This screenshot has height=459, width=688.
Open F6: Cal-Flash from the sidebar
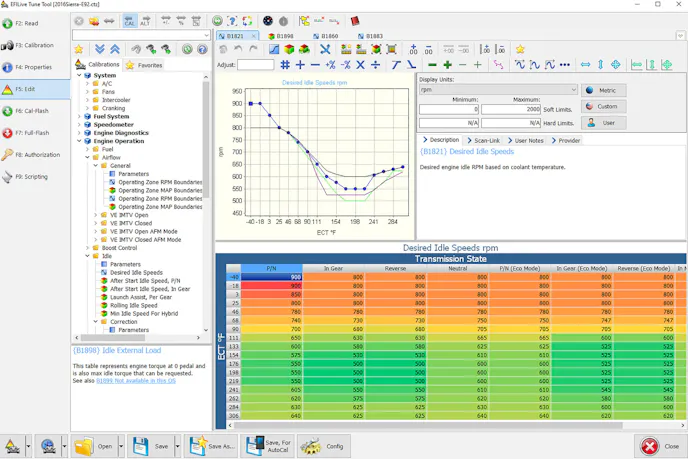tap(28, 111)
